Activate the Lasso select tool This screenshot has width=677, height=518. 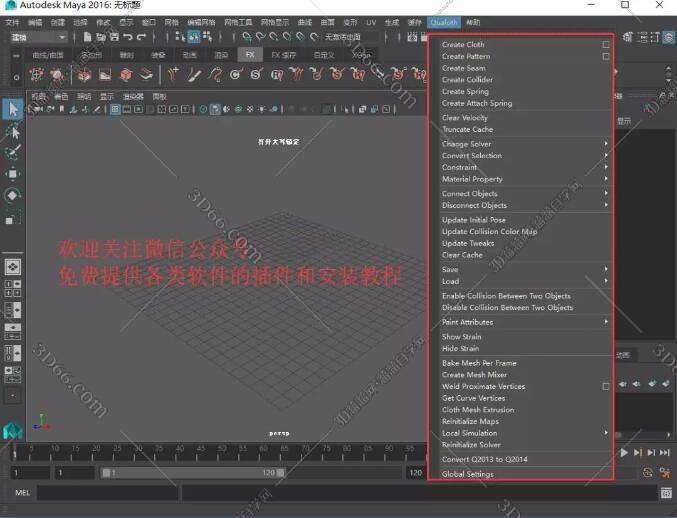tap(13, 131)
